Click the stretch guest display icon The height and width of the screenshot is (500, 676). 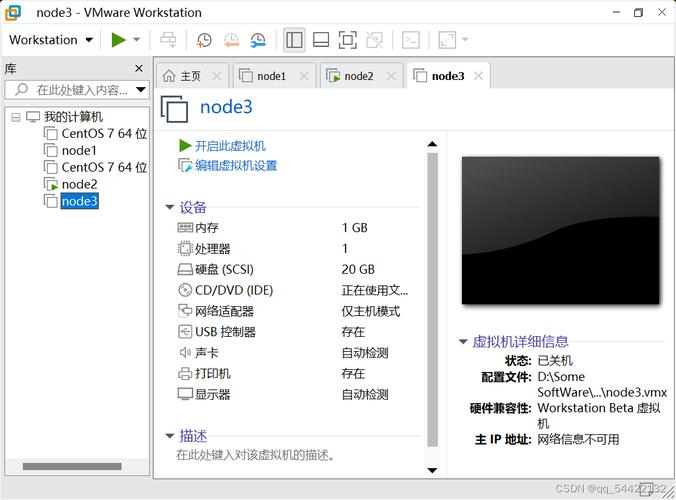(447, 40)
